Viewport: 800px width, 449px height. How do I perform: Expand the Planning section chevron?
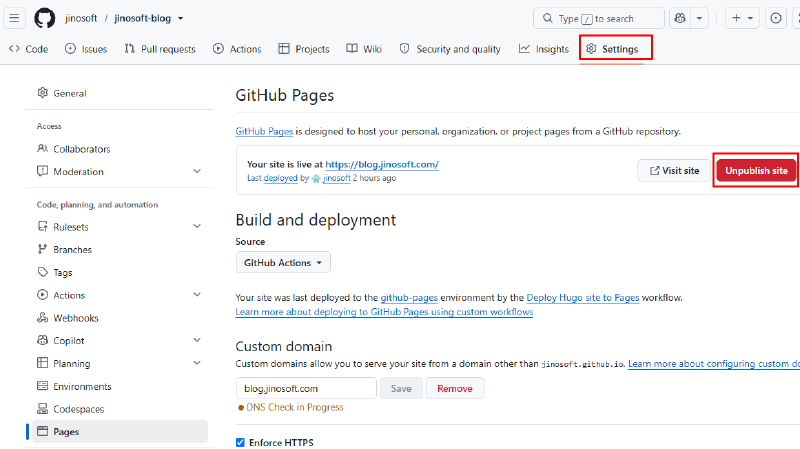197,363
